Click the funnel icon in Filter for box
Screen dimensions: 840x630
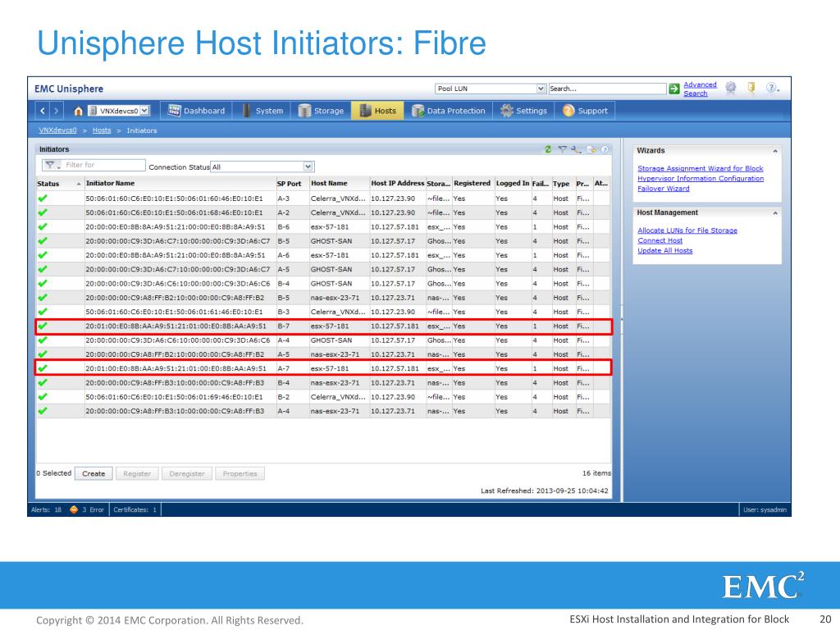tap(50, 165)
